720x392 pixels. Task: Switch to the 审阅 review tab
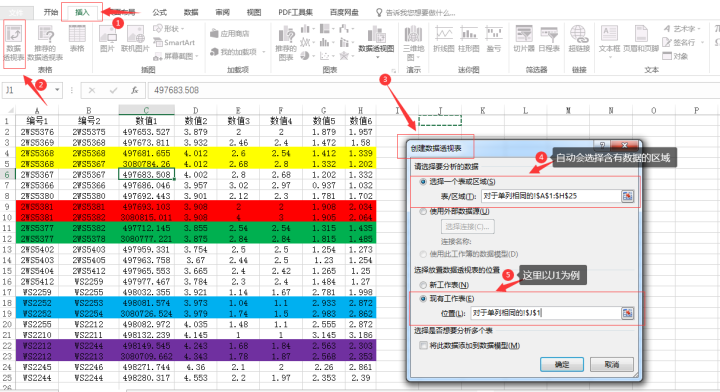pos(223,12)
